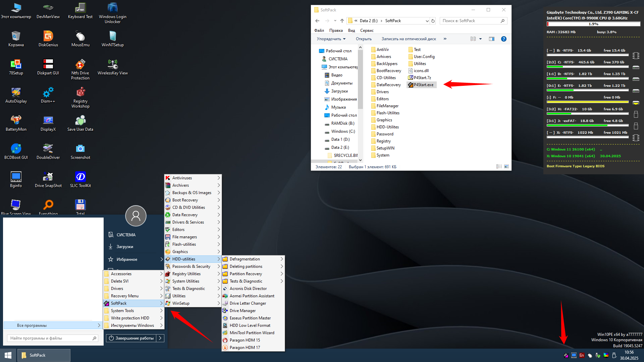Launch BCDBoot GUI desktop icon

coord(16,152)
